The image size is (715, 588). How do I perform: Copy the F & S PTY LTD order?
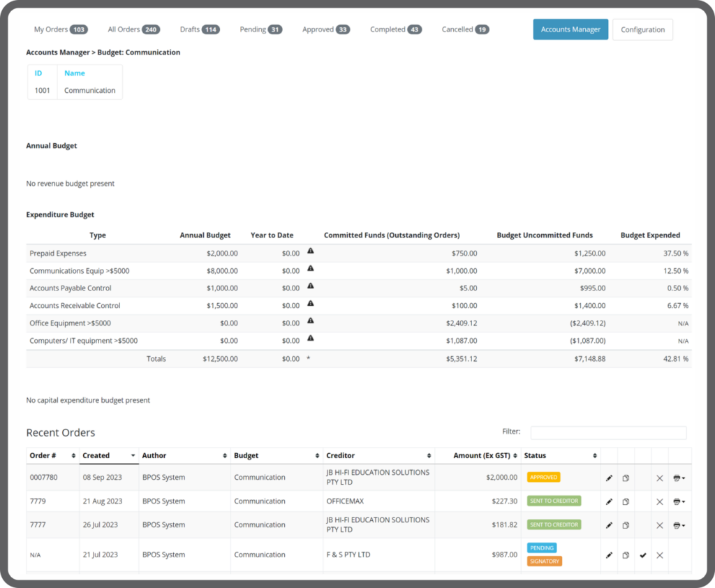pyautogui.click(x=626, y=555)
